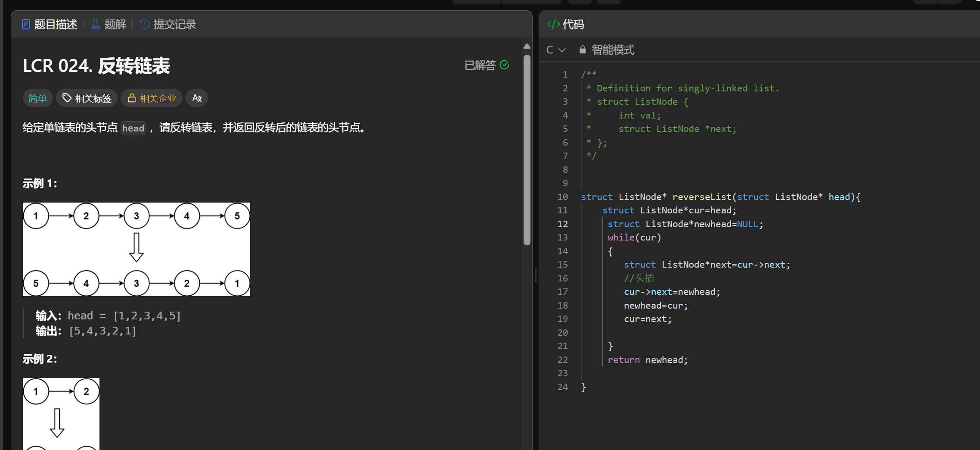
Task: Click the history clock icon beside 提交记录
Action: (x=145, y=25)
